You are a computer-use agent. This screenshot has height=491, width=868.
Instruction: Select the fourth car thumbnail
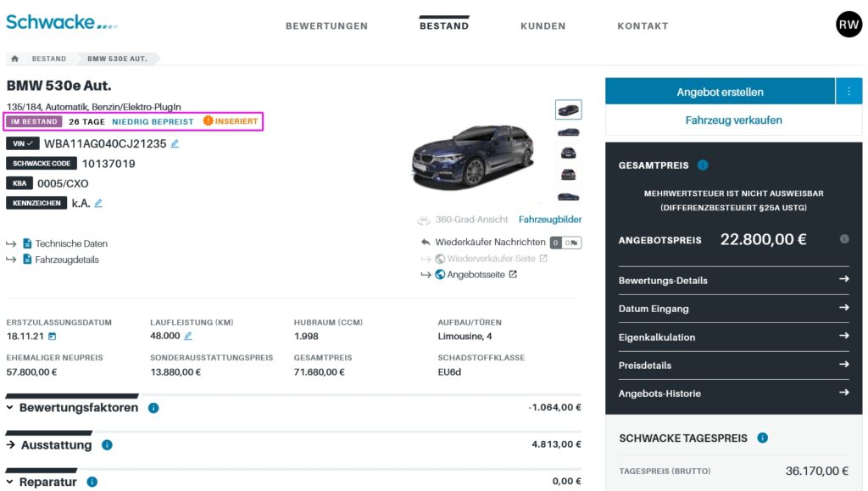click(569, 175)
